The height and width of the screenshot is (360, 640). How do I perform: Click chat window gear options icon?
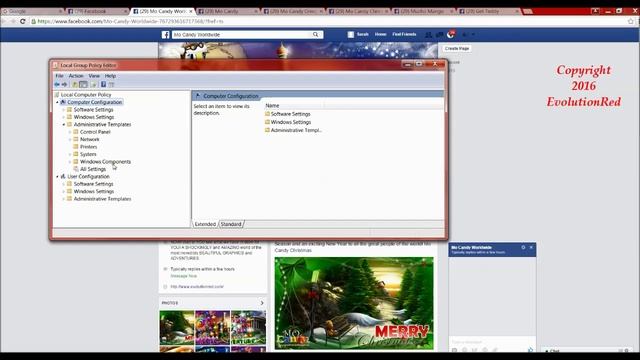coord(523,247)
